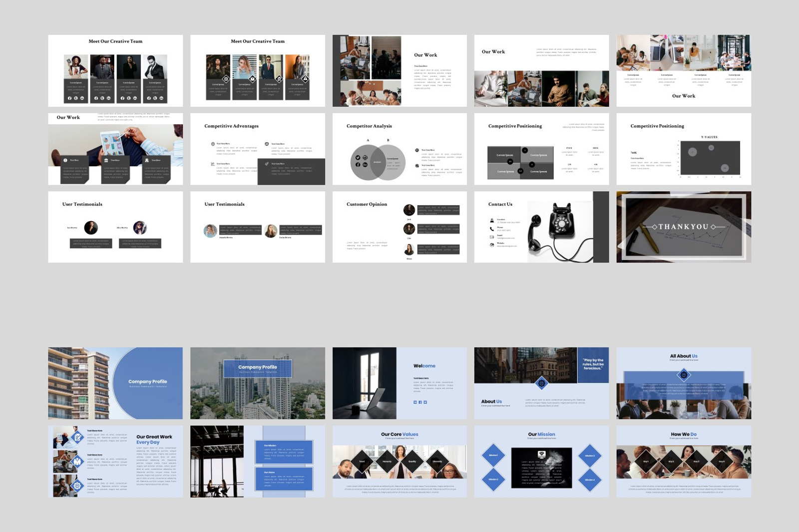799x532 pixels.
Task: Click the Facebook icon under the first team member
Action: (69, 98)
